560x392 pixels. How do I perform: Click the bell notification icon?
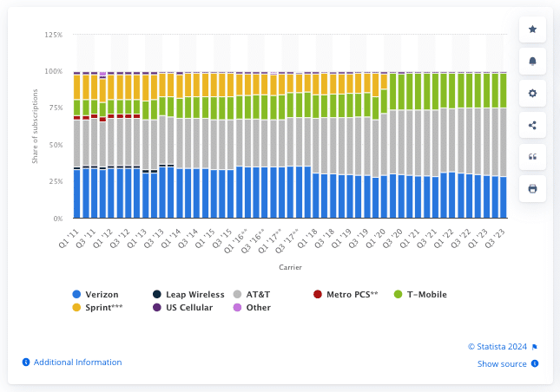click(x=532, y=62)
